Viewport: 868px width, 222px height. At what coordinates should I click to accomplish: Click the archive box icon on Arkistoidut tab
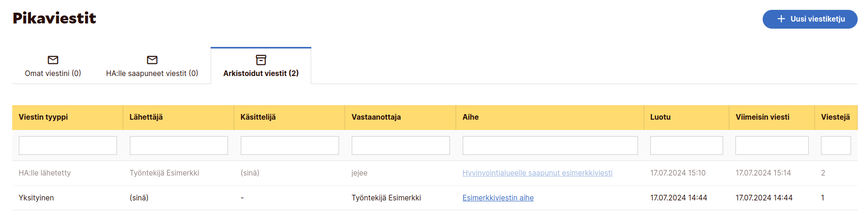pos(261,60)
